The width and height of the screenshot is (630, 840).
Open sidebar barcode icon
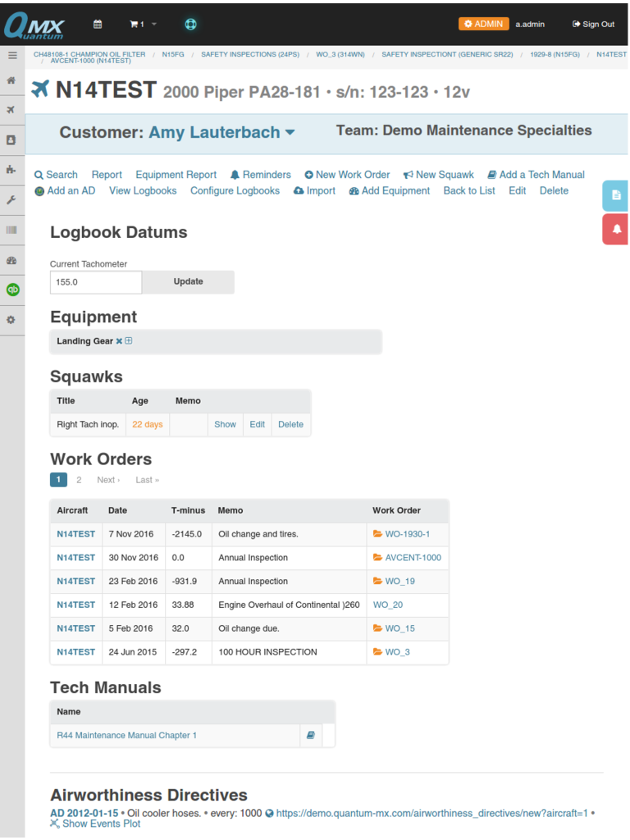point(11,230)
